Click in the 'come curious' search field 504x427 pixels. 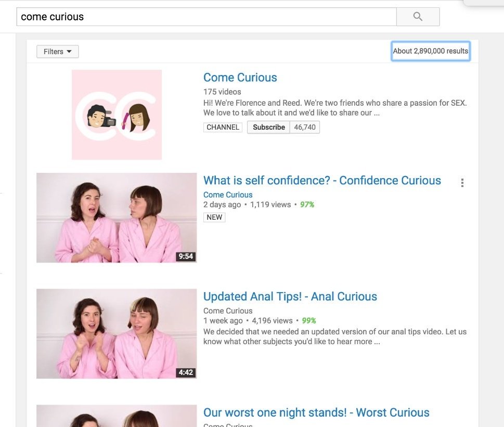pos(206,17)
